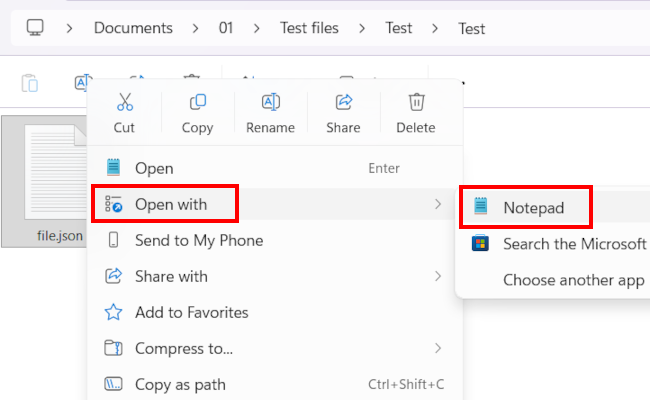This screenshot has height=400, width=650.
Task: Expand the Open with submenu chevron
Action: point(438,204)
